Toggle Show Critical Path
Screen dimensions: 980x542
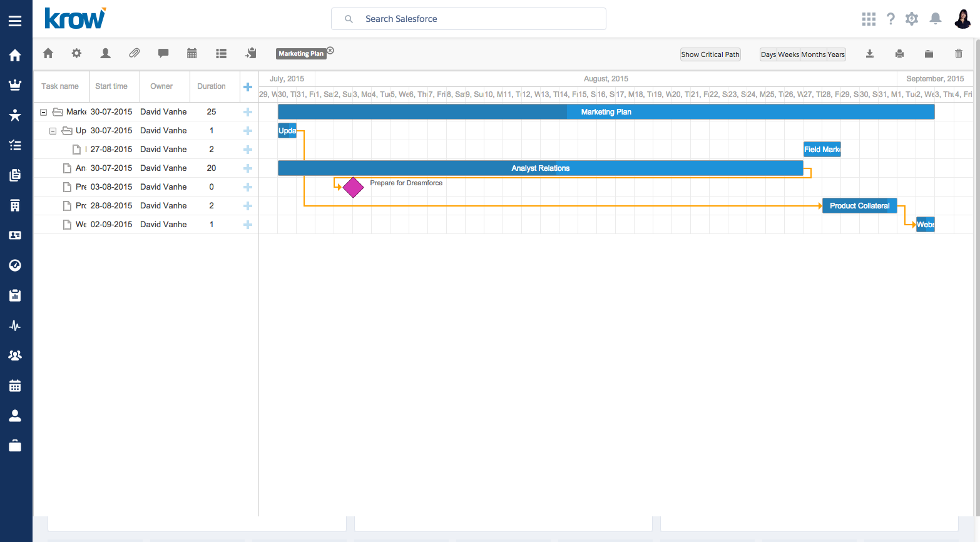click(710, 54)
